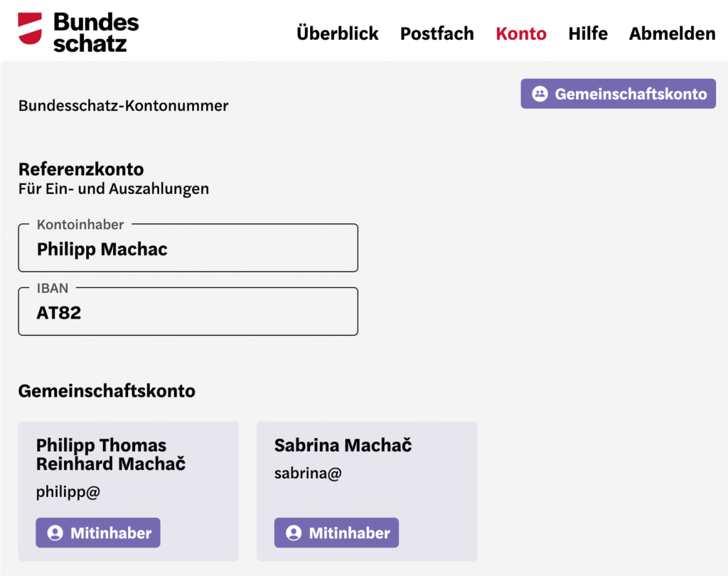
Task: Select the Konto navigation item
Action: (x=521, y=33)
